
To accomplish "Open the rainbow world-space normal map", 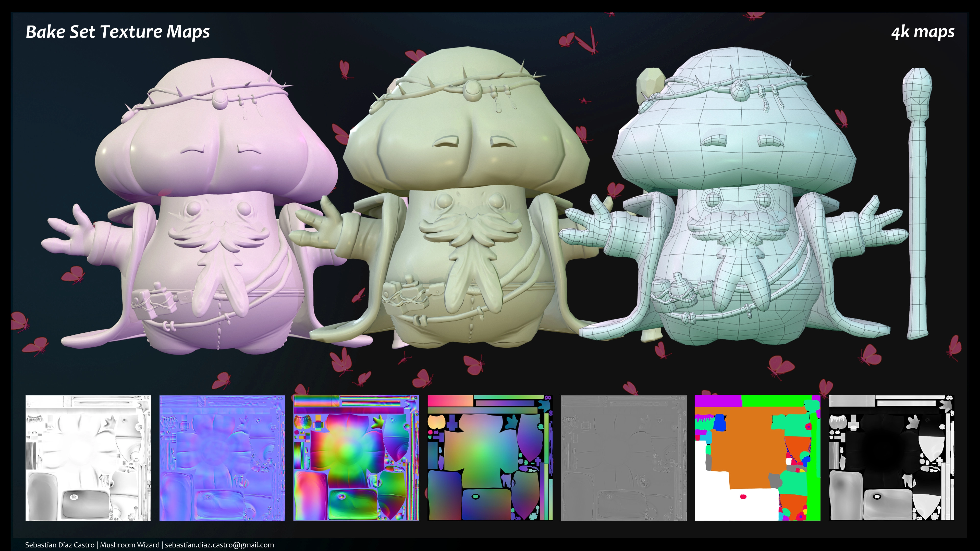I will click(x=356, y=458).
